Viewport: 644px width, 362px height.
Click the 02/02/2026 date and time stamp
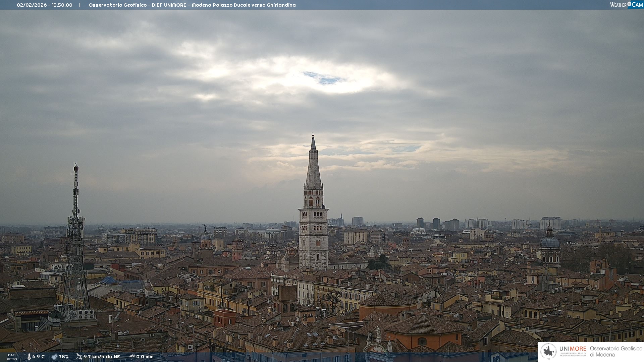pos(45,5)
